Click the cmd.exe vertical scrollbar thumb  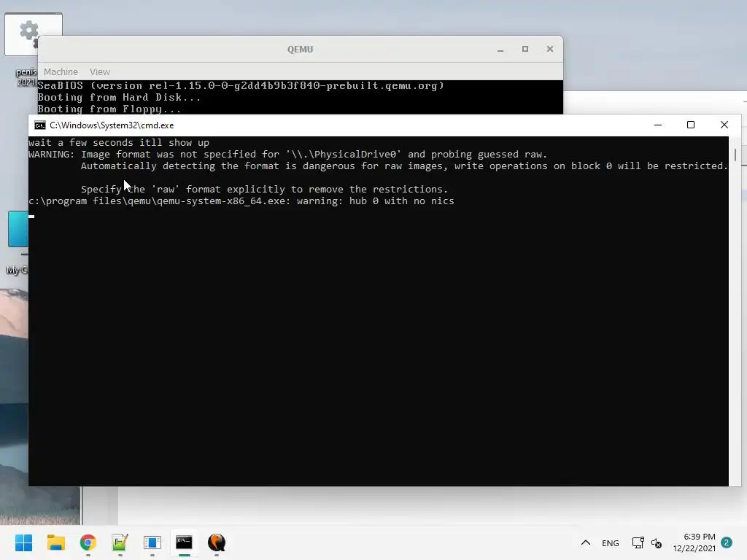[735, 155]
